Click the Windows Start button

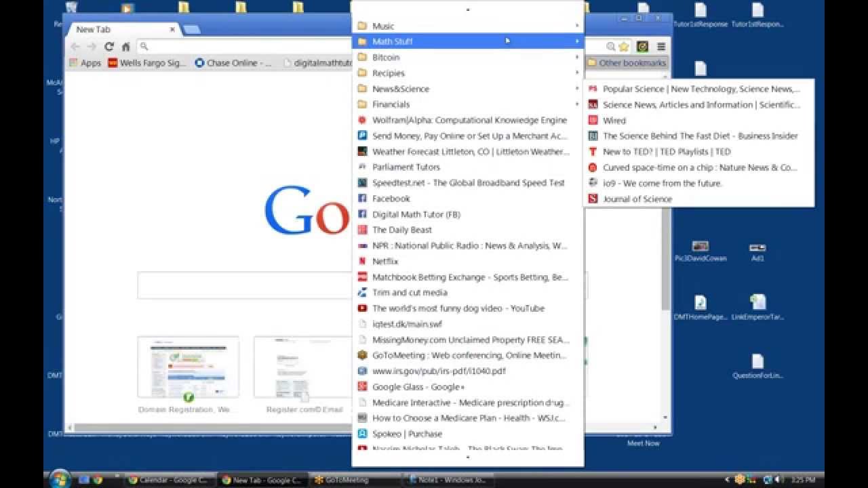coord(59,479)
